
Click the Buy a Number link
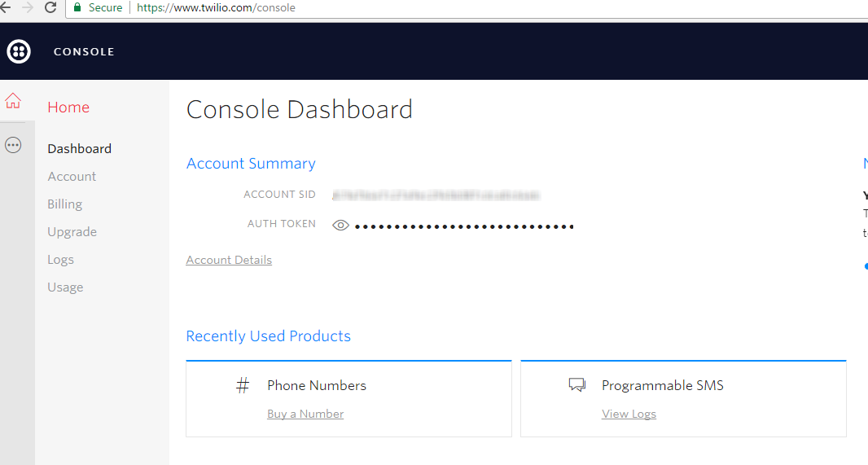[305, 414]
